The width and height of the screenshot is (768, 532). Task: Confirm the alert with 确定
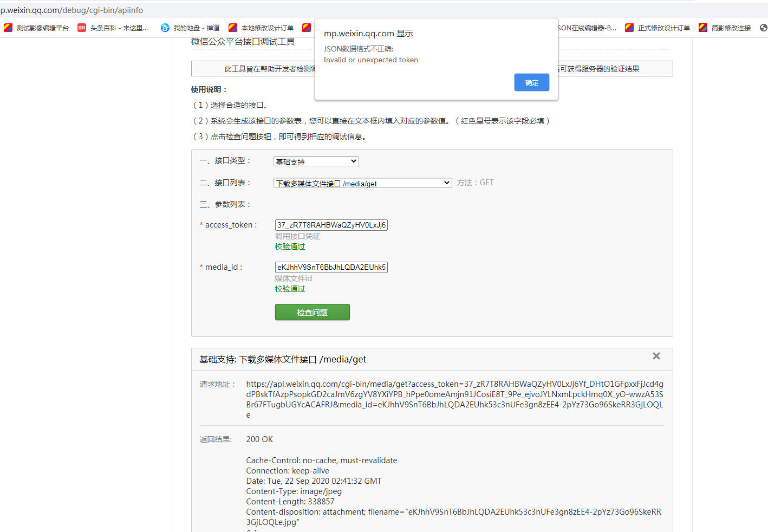532,82
